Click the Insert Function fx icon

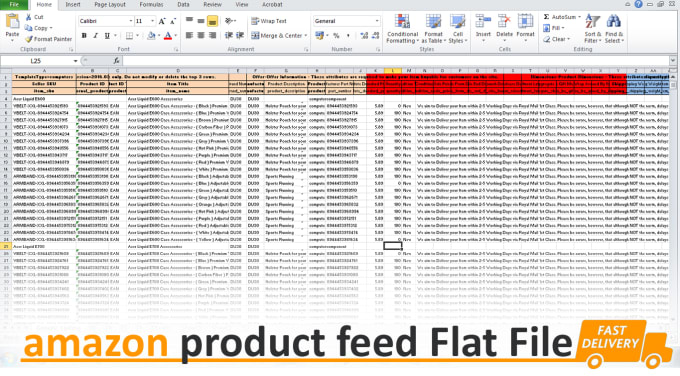click(116, 61)
